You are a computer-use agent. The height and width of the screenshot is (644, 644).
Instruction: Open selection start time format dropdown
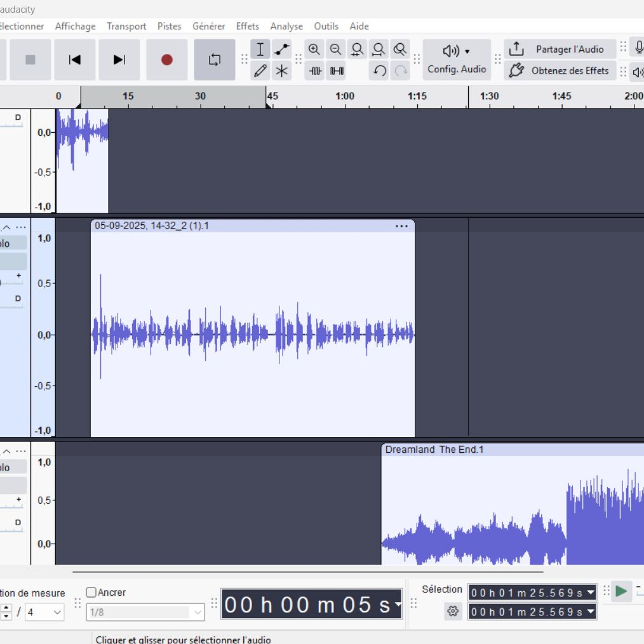[591, 592]
